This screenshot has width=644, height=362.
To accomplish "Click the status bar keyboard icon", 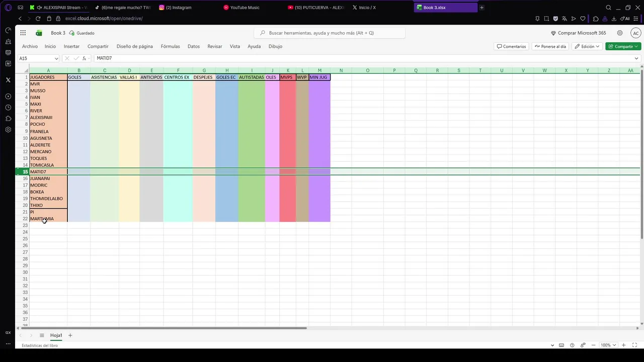I will pos(561,345).
